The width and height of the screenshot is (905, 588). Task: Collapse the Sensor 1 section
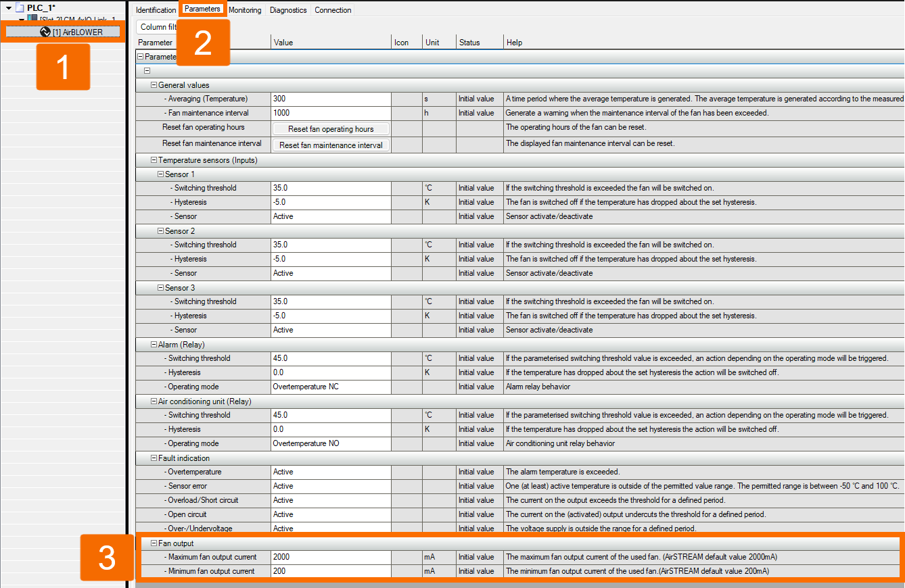tap(160, 174)
